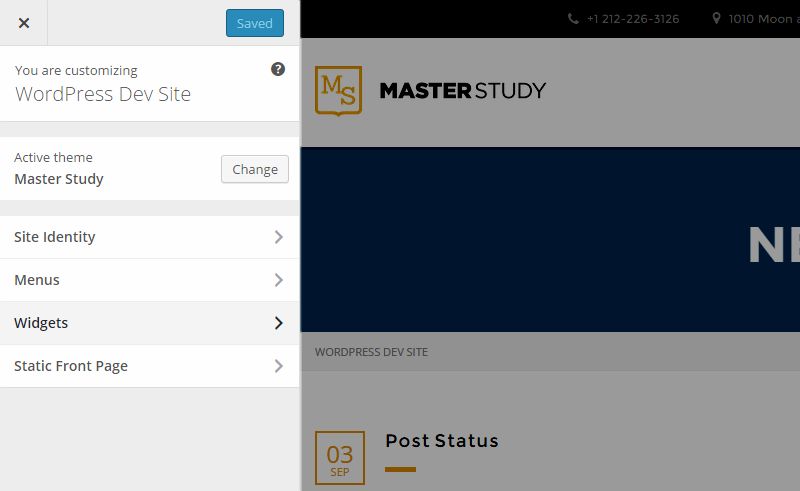Click the map pin location icon

[716, 18]
